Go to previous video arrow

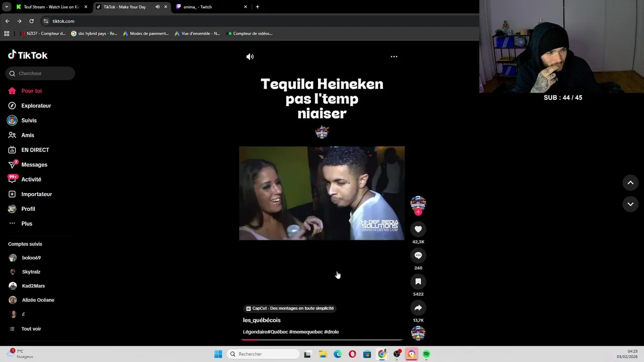click(x=630, y=183)
